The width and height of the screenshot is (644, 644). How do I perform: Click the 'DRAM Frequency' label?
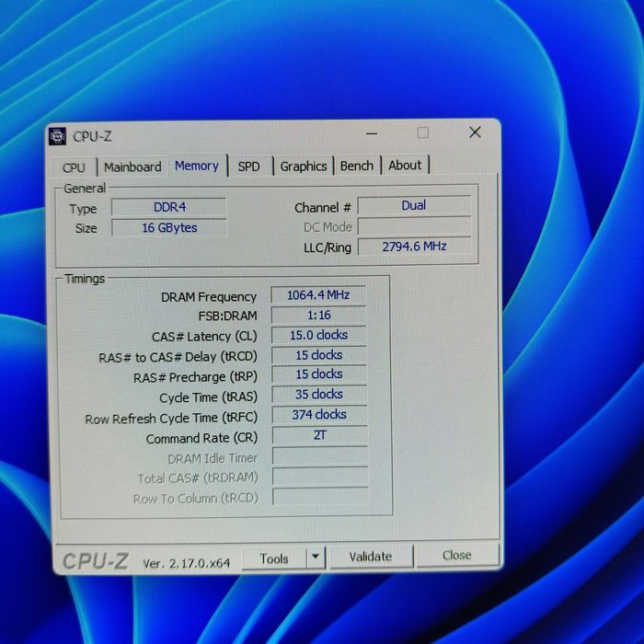209,296
